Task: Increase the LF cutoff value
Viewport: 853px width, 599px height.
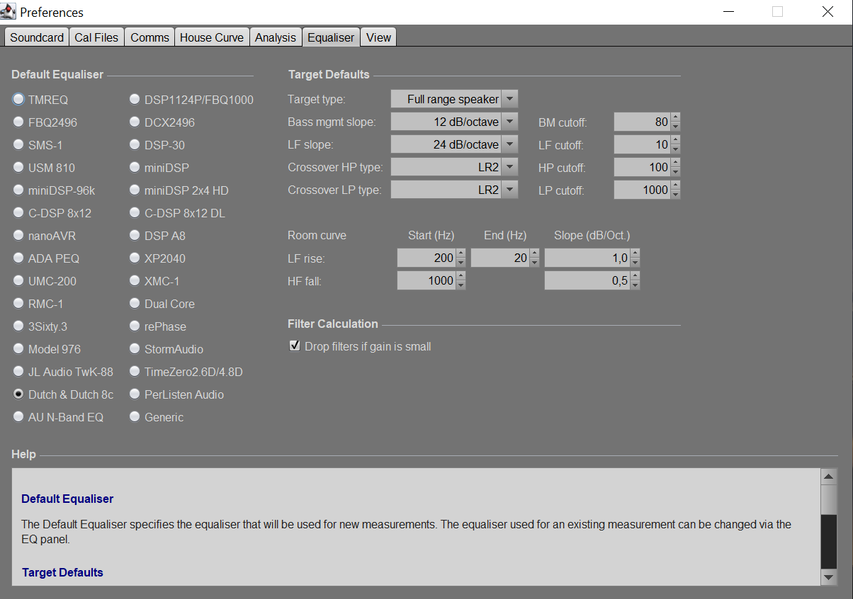Action: pos(676,140)
